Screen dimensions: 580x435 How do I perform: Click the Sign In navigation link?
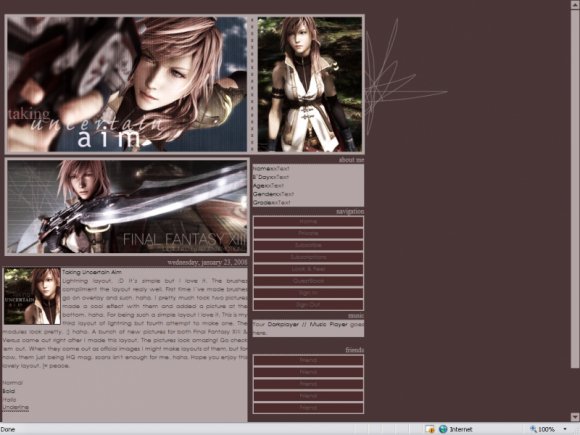click(x=308, y=293)
